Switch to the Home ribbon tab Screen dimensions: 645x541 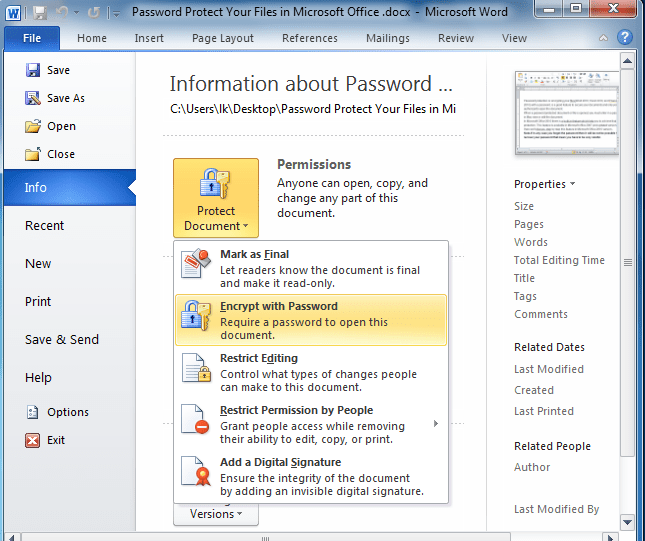point(92,38)
